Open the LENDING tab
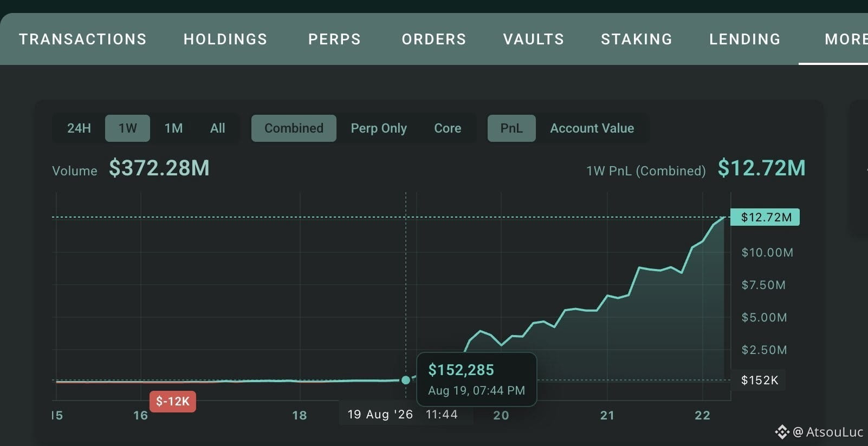 click(745, 39)
